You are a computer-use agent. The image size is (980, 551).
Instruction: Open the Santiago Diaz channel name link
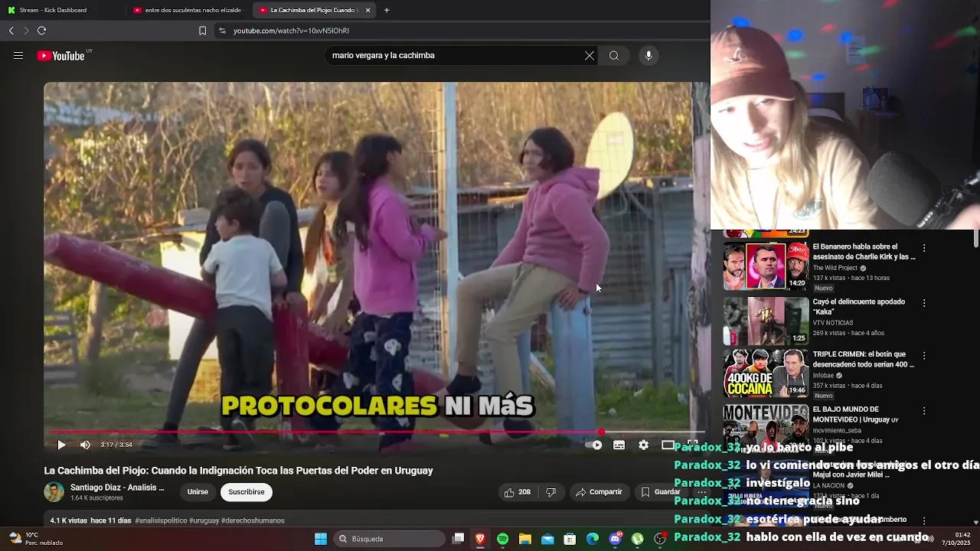117,487
